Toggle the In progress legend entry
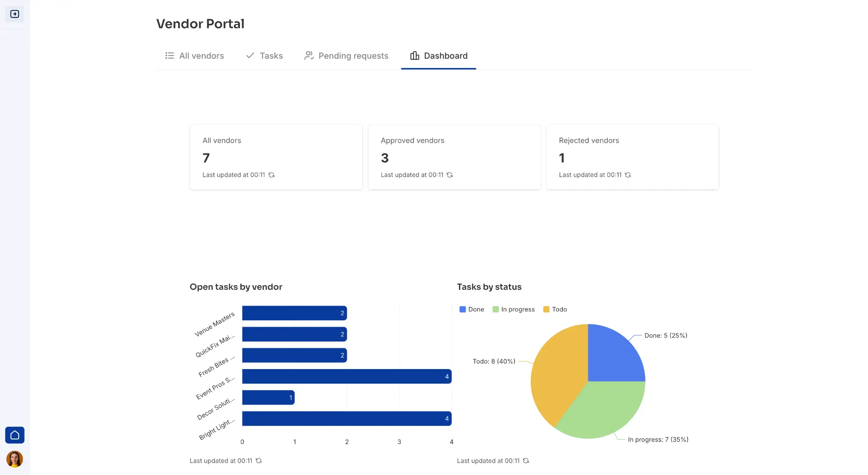This screenshot has height=475, width=868. coord(514,309)
